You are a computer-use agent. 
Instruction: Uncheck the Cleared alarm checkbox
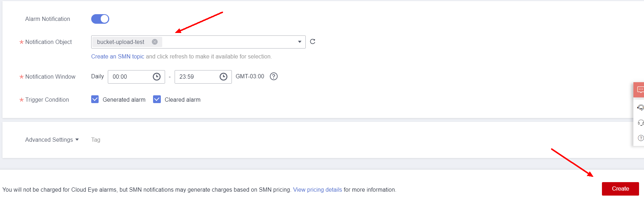157,100
